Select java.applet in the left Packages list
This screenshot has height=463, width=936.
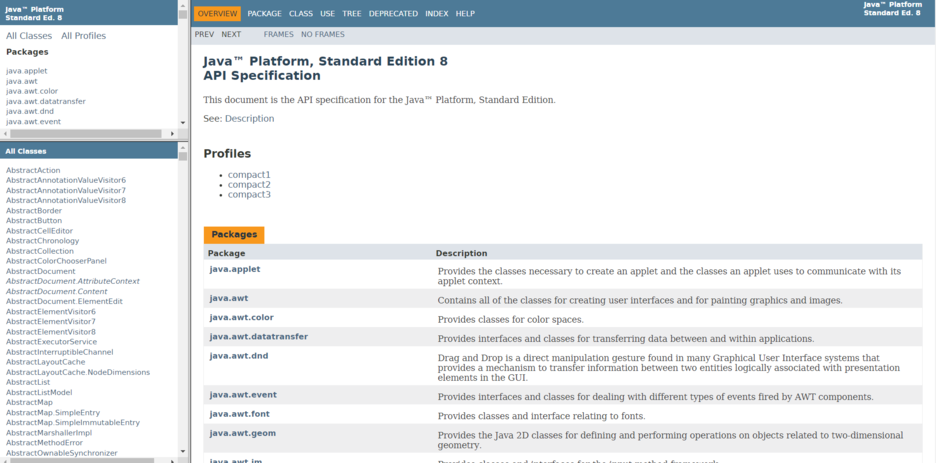click(27, 71)
